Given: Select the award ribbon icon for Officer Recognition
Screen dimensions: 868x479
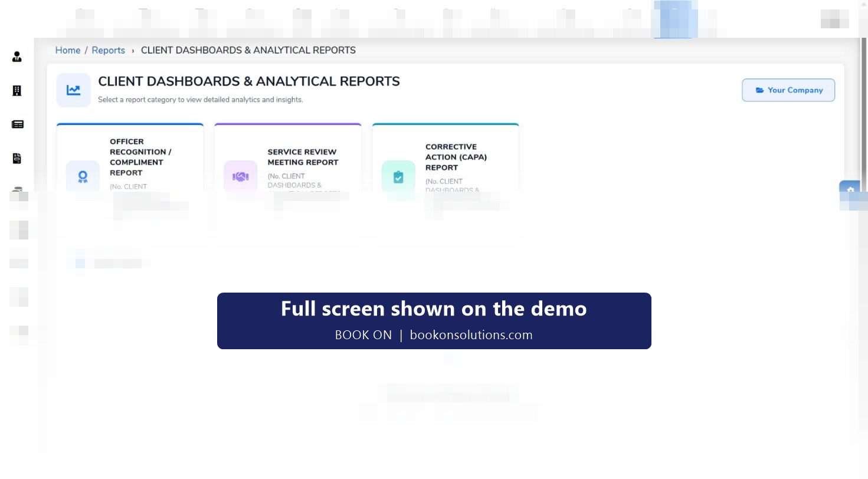Looking at the screenshot, I should (x=83, y=176).
